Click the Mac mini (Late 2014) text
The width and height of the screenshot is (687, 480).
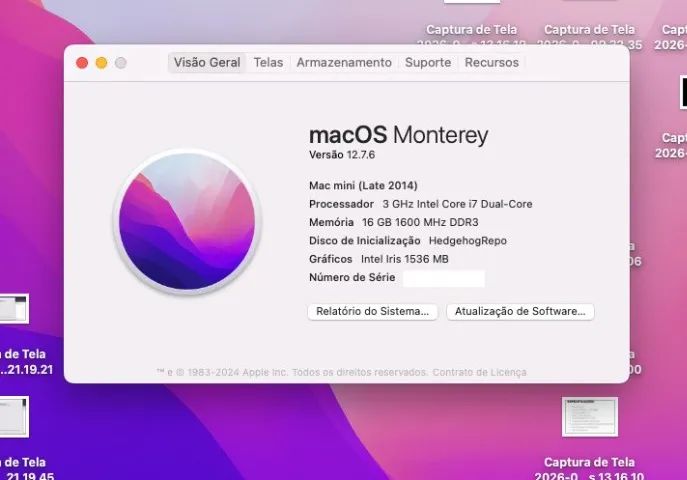coord(363,186)
